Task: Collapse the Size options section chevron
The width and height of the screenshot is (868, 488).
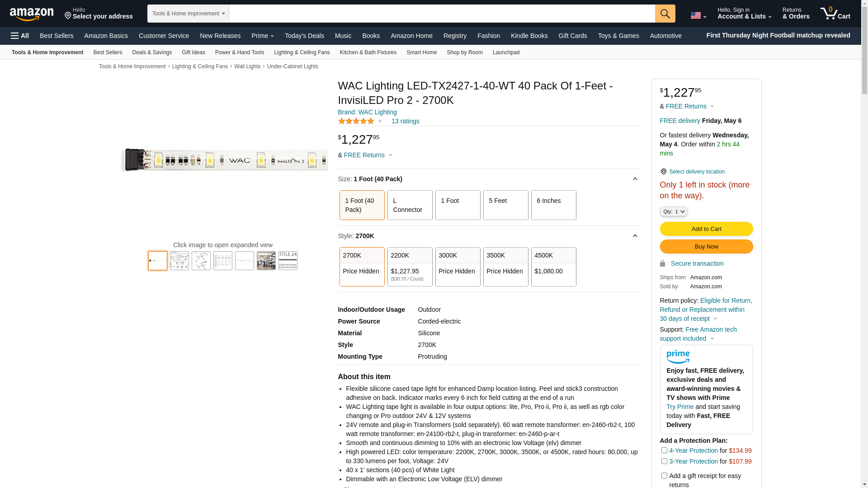Action: (635, 179)
